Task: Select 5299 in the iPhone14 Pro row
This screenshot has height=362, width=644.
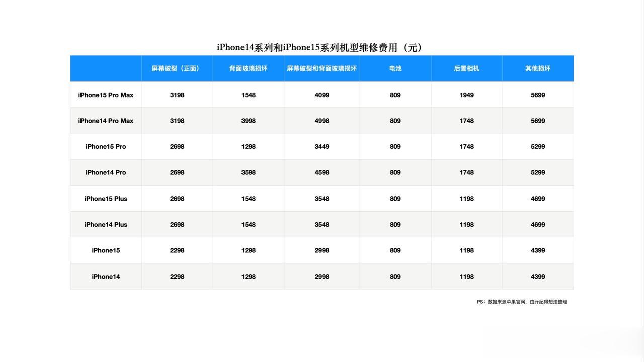Action: 538,172
